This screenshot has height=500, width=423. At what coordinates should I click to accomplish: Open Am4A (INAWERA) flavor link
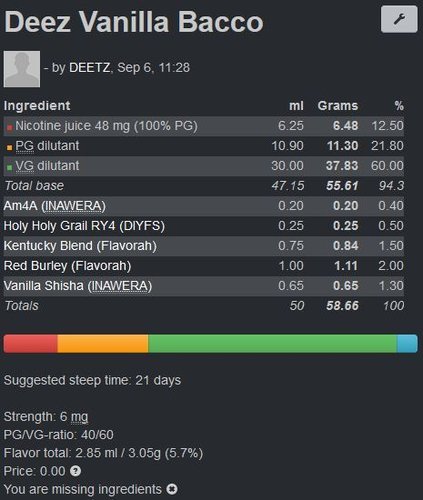tap(55, 206)
